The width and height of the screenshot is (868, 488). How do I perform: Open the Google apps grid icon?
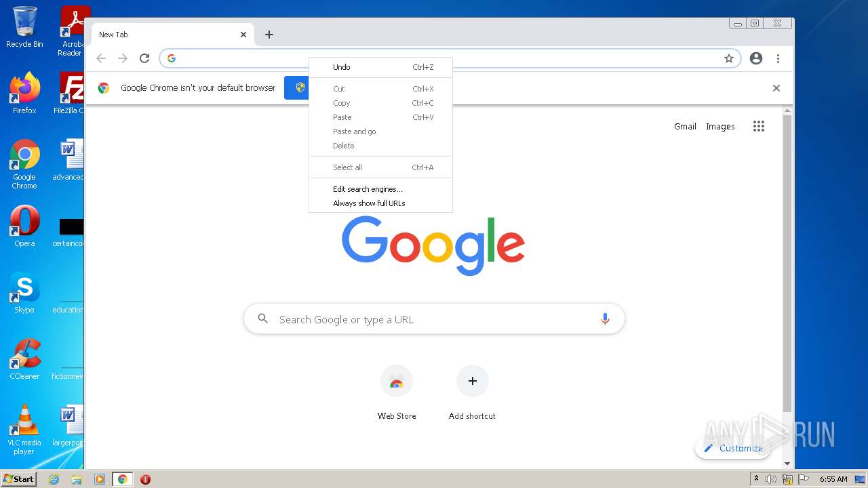click(759, 126)
